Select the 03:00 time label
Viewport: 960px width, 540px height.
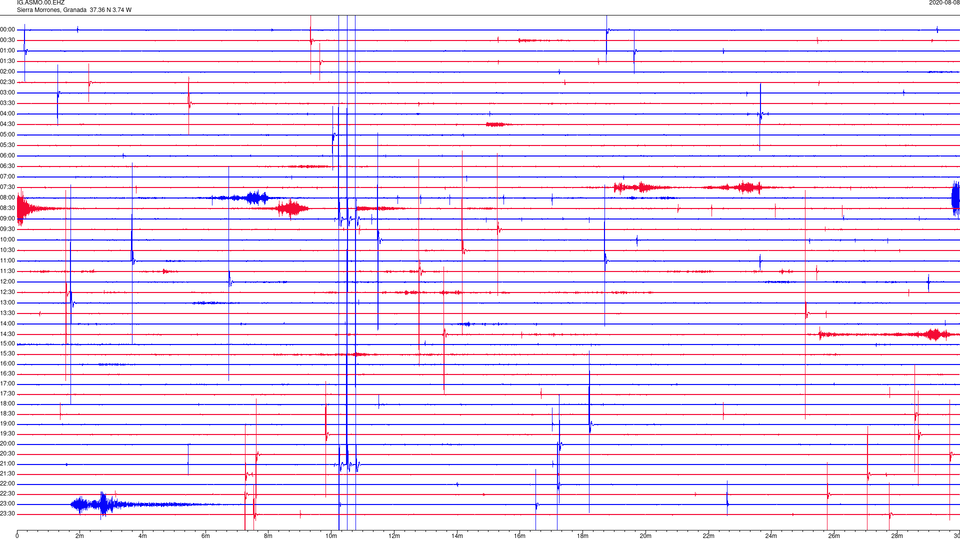[x=7, y=92]
